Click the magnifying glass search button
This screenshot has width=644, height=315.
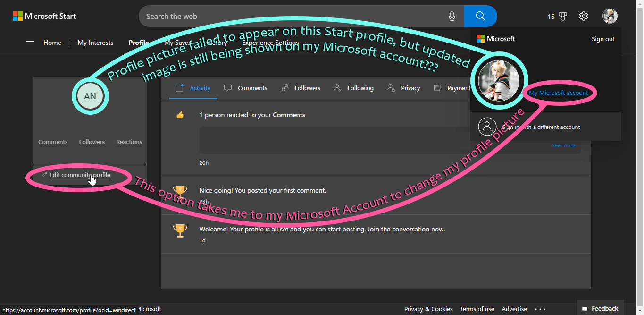tap(480, 16)
